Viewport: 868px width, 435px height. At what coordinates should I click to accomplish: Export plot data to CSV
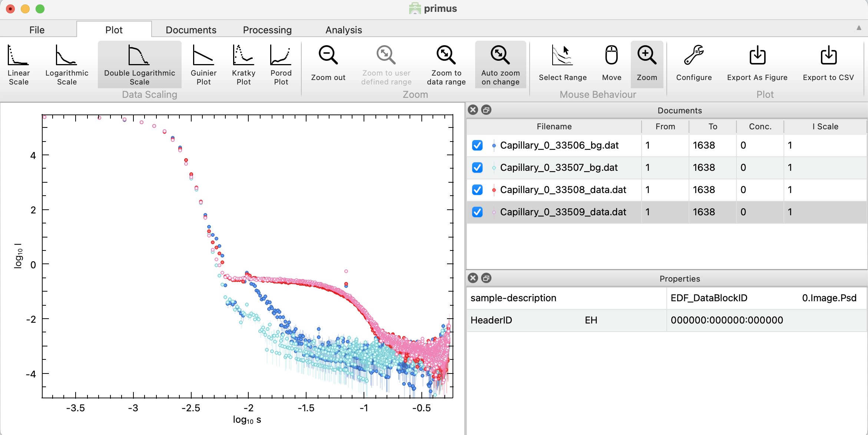point(828,64)
